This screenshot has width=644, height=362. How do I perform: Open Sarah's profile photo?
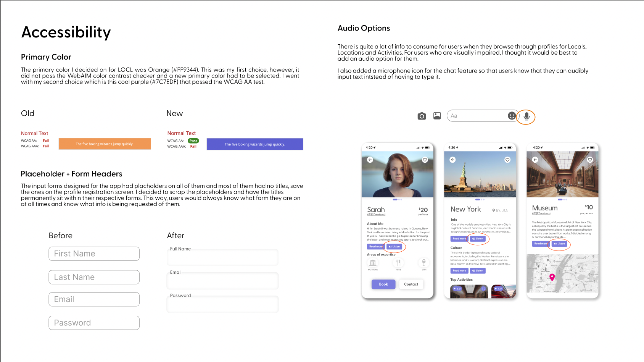point(398,175)
